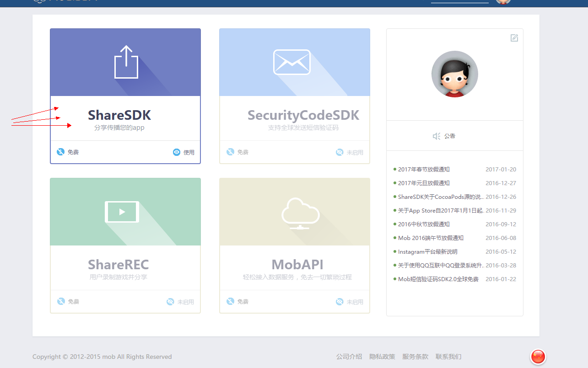
Task: Click the date 2016-12-27
Action: tap(501, 183)
